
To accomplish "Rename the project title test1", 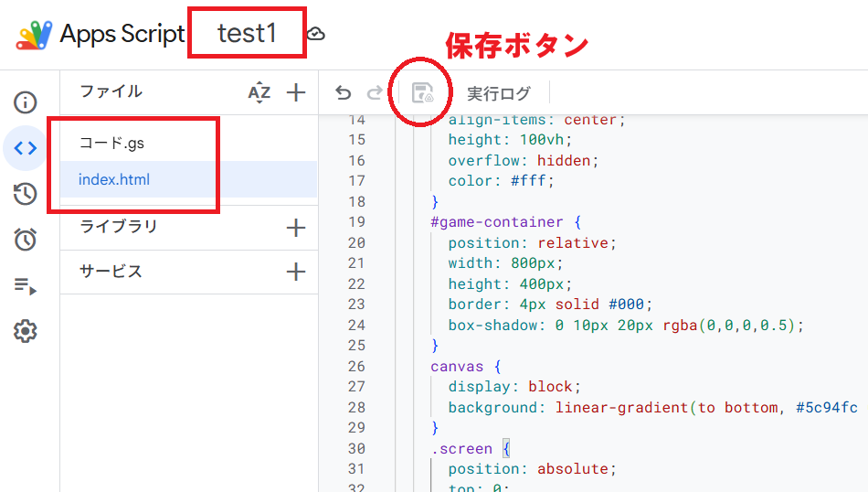I will 247,33.
